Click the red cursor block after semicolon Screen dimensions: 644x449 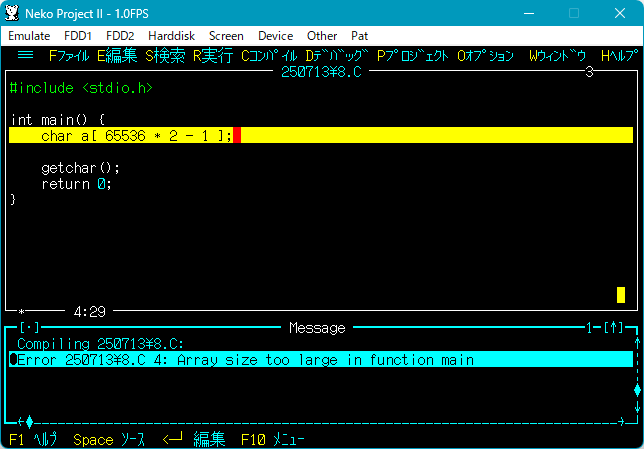(237, 136)
